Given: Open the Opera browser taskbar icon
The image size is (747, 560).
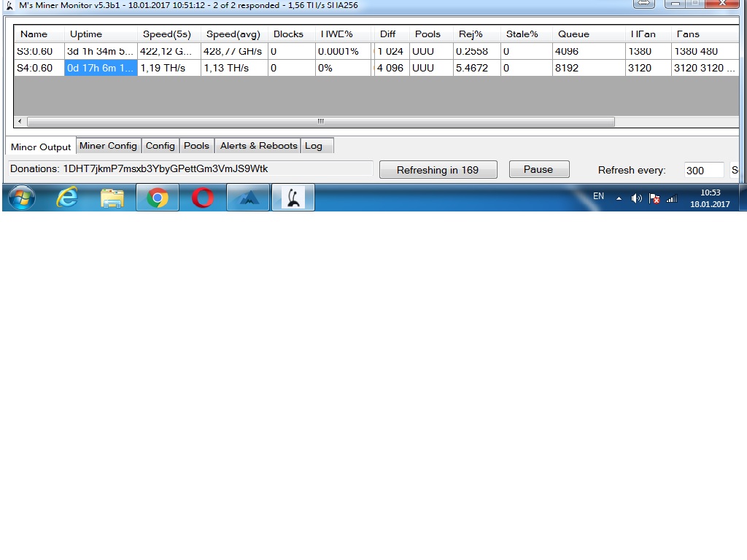Looking at the screenshot, I should tap(203, 198).
